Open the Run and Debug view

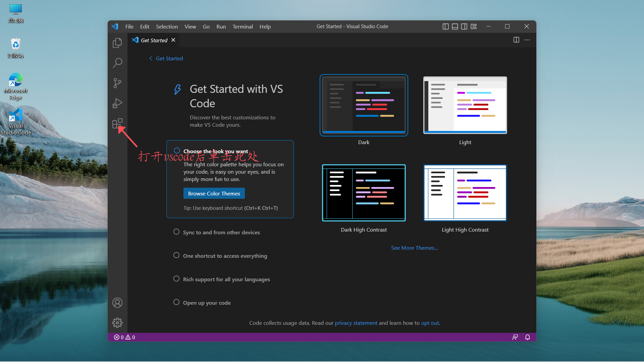[117, 103]
